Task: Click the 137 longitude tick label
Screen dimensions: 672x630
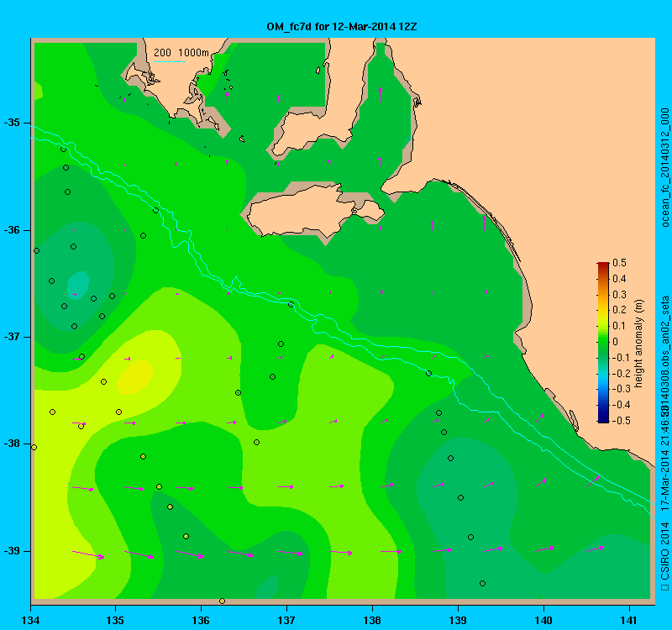Action: pos(286,620)
